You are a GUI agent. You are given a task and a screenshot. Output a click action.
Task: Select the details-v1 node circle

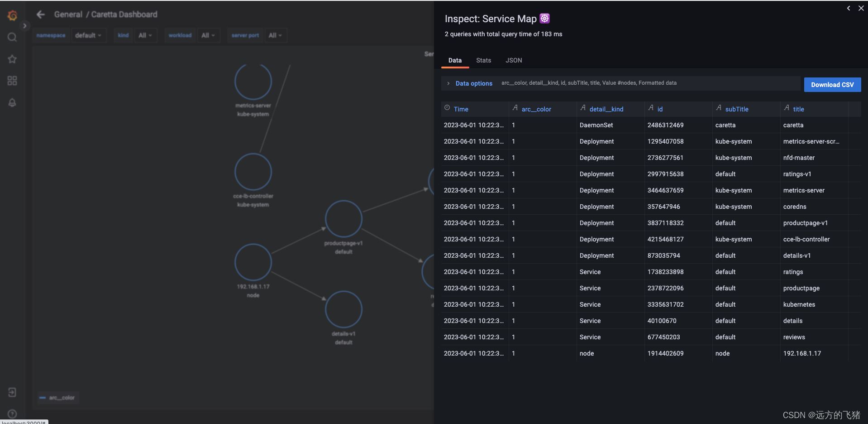point(343,309)
